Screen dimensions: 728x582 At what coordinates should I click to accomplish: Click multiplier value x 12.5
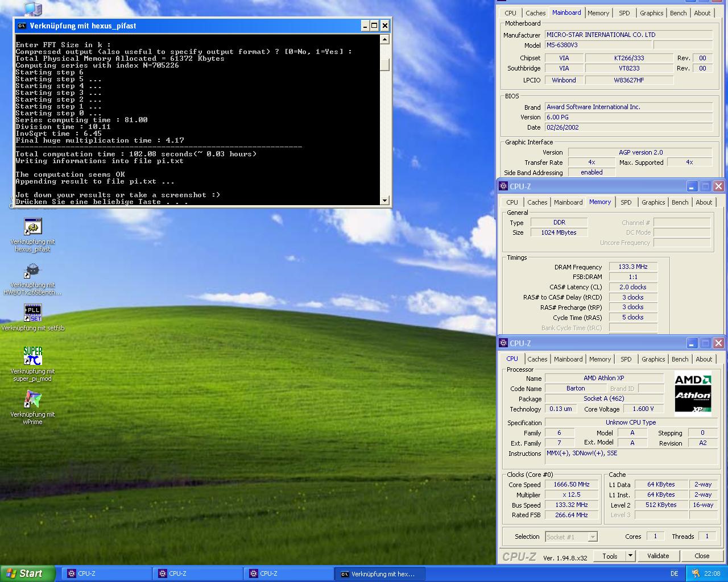[x=572, y=494]
